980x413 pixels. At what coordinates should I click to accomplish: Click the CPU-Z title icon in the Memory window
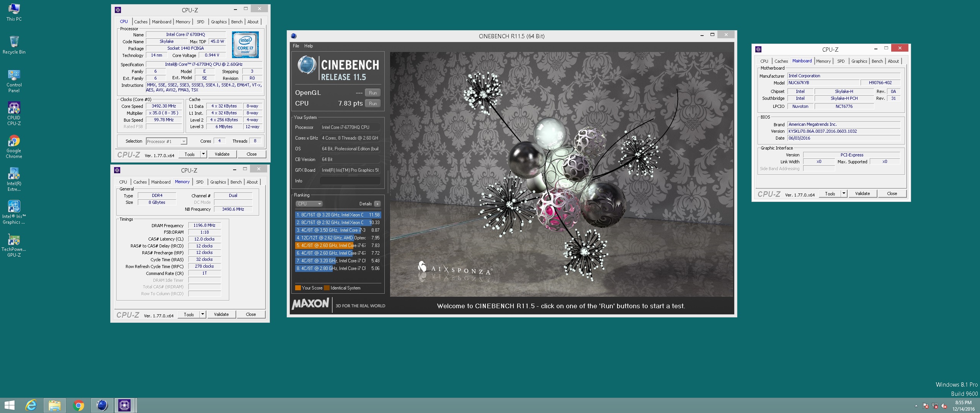117,170
